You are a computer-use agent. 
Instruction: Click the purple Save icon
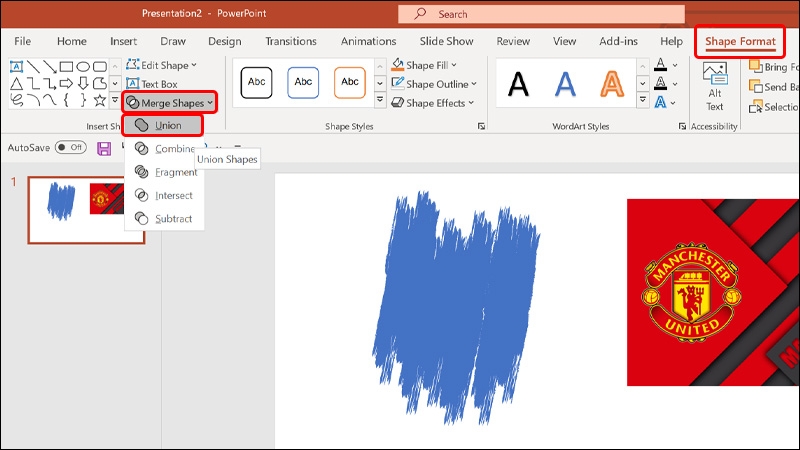coord(104,148)
